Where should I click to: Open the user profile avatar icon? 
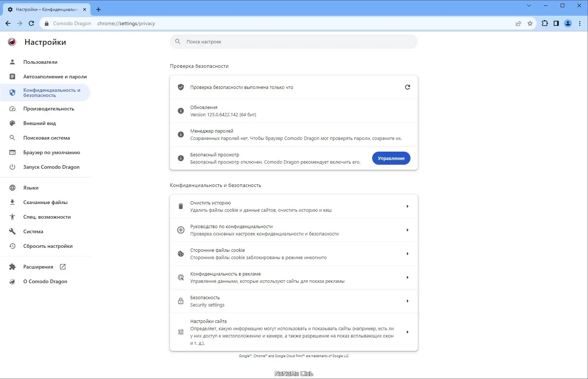point(568,23)
